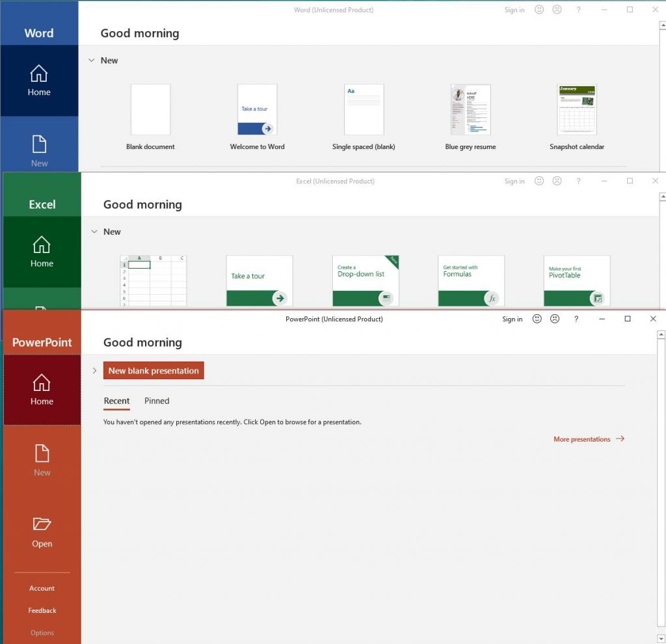Choose Make your first PivotTable template
666x644 pixels.
(x=577, y=281)
